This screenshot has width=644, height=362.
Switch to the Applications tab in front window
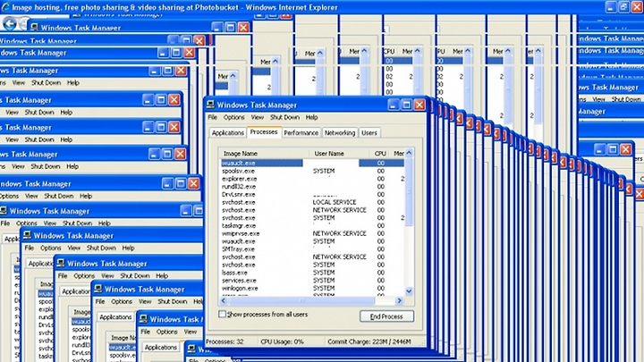click(x=227, y=133)
